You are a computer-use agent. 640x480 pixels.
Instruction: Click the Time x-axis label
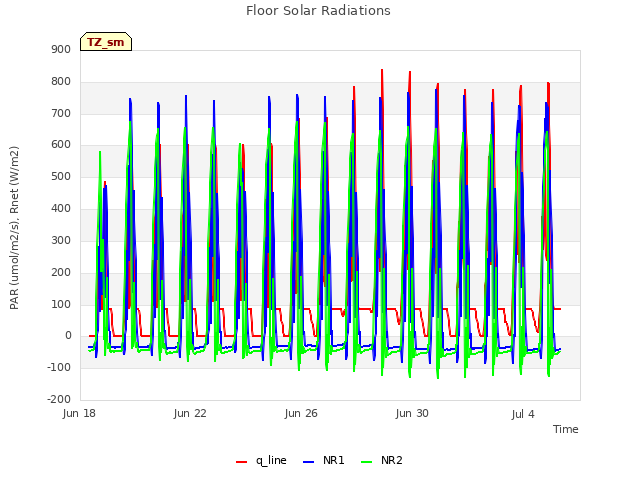tap(566, 429)
